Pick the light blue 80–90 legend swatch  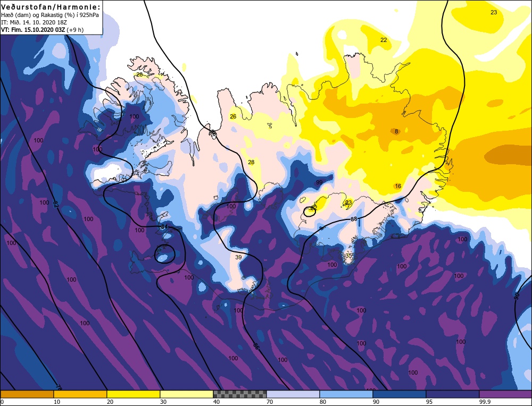346,394
